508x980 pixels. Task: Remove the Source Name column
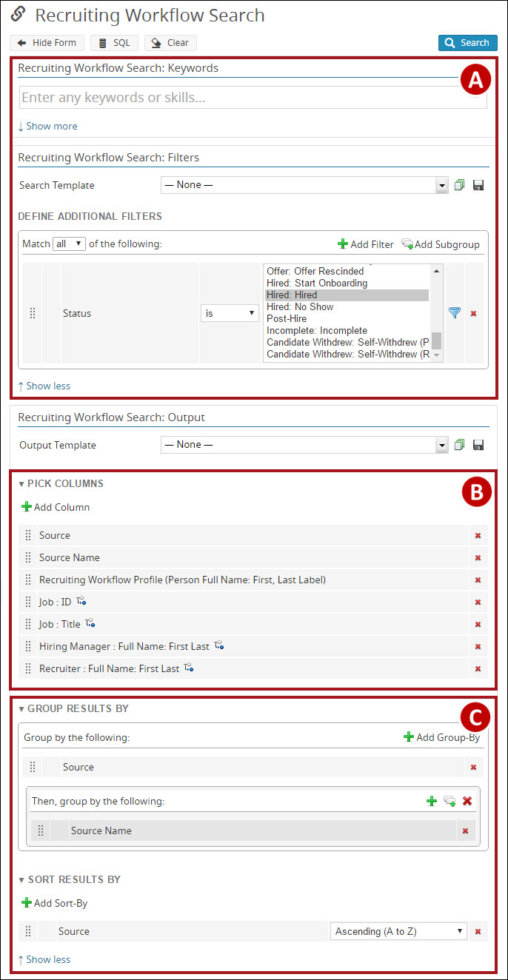pos(478,558)
